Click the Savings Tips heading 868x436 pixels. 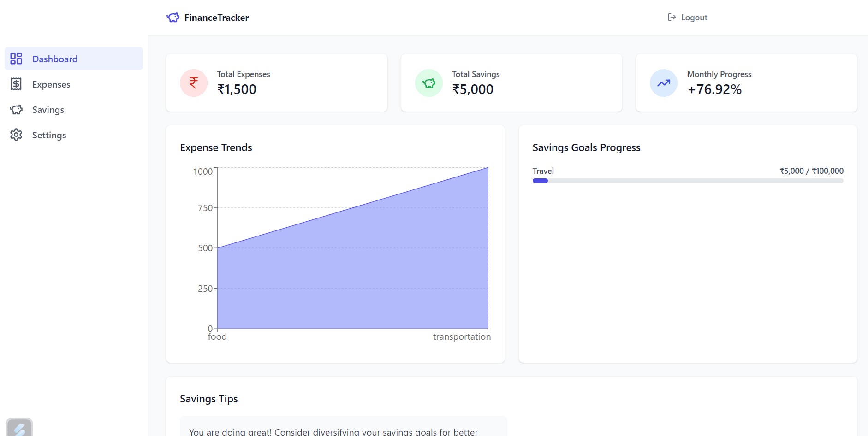pos(208,399)
